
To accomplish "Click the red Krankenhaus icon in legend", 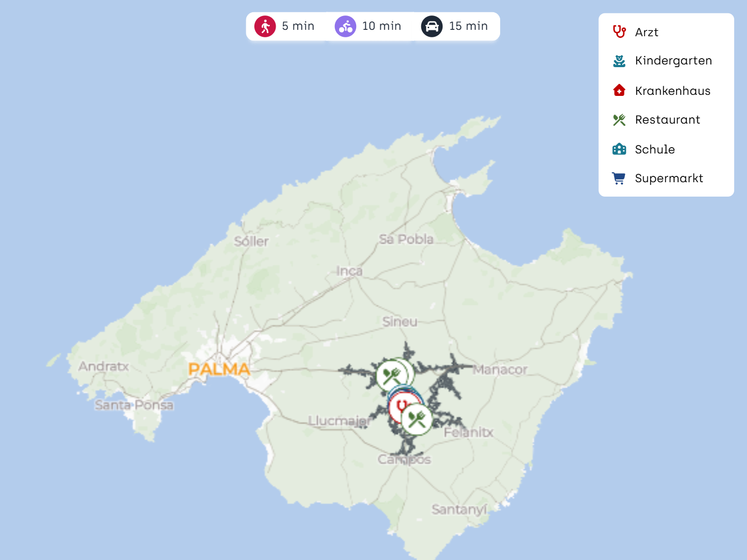I will click(x=619, y=91).
